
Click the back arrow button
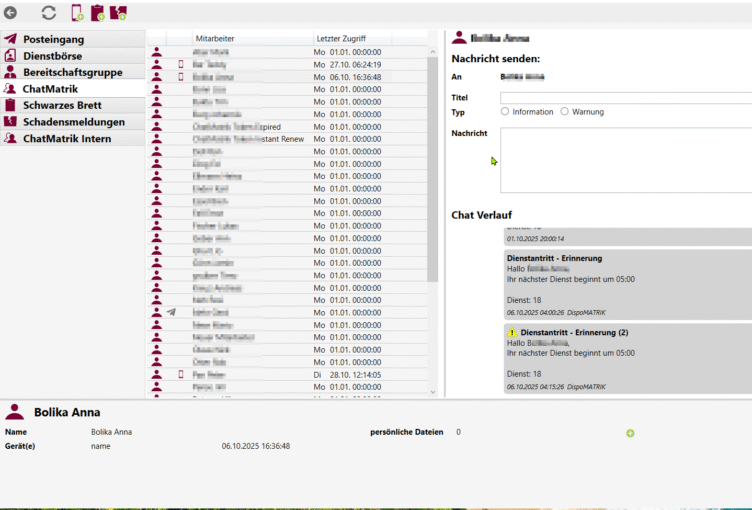[11, 13]
